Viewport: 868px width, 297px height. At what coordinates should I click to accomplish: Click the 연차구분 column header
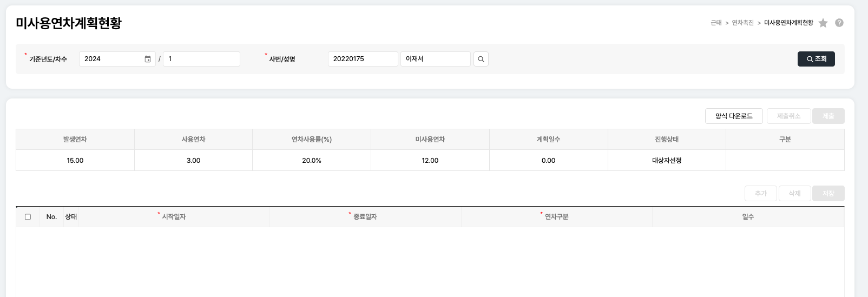[556, 217]
